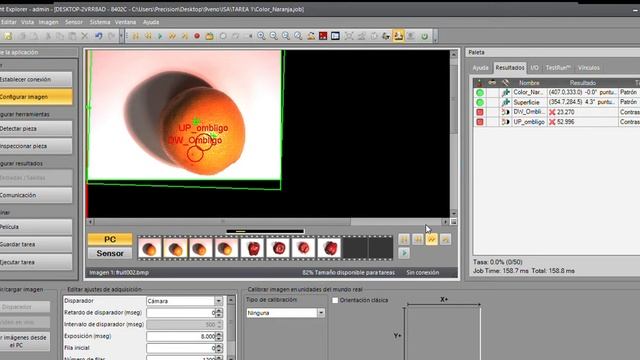Switch image source to Sensor

110,253
